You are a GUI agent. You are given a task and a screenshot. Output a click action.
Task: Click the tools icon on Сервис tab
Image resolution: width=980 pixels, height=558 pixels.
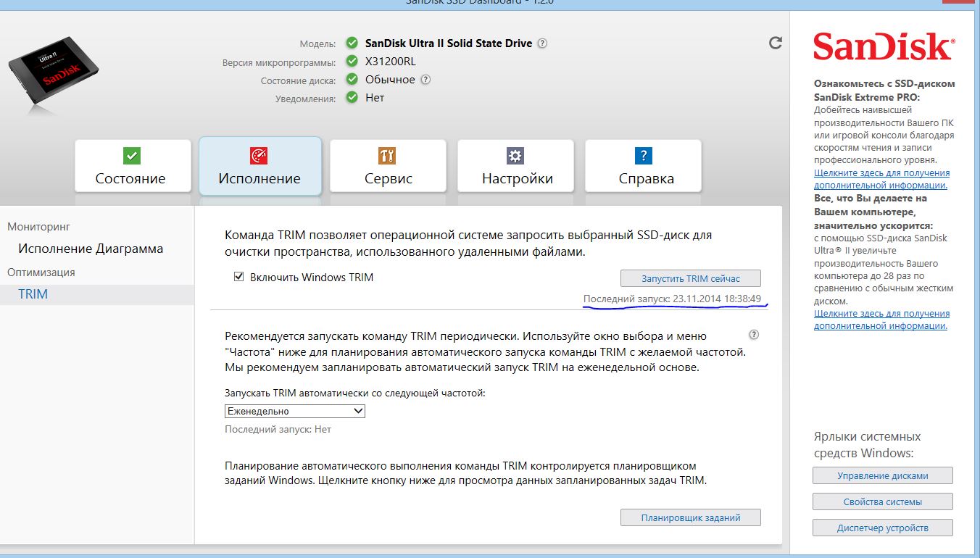point(387,155)
